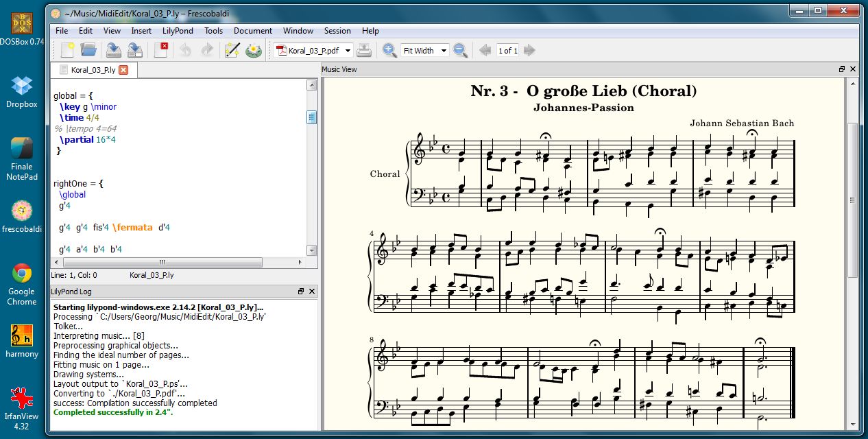This screenshot has width=868, height=439.
Task: Open the score setup wizard icon
Action: (x=232, y=50)
